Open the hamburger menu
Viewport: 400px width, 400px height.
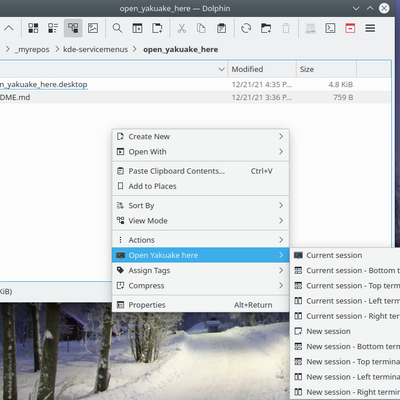click(x=370, y=28)
